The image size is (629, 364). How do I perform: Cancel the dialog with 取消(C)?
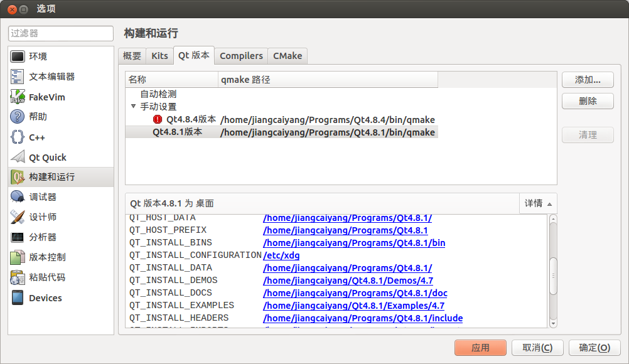tap(537, 348)
